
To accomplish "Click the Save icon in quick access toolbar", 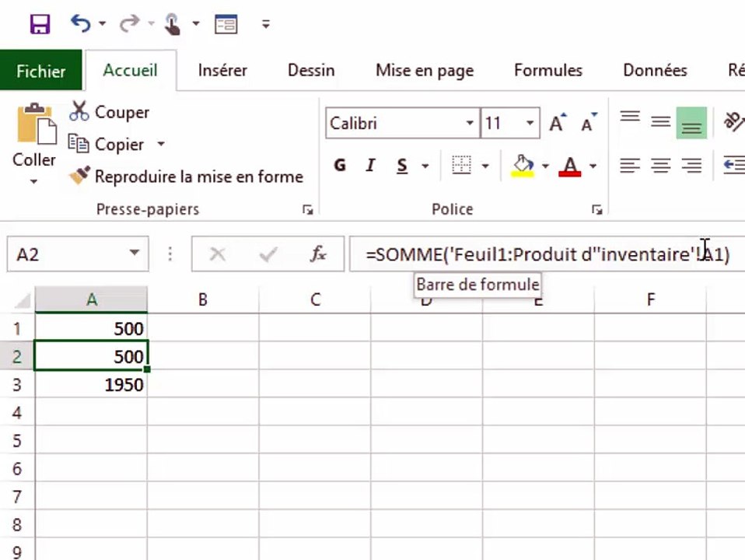I will click(x=40, y=24).
